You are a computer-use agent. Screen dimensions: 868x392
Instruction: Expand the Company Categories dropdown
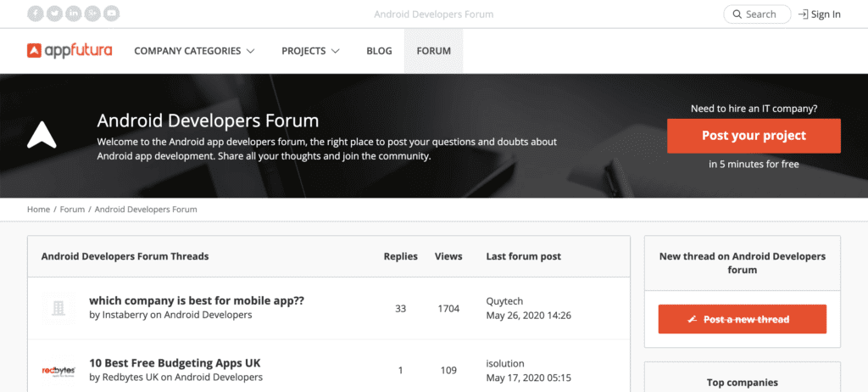click(194, 51)
